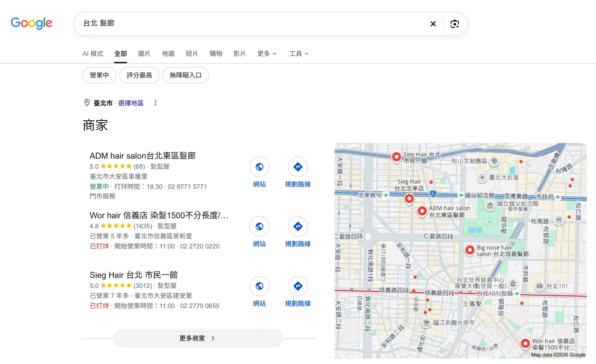This screenshot has height=364, width=596.
Task: Get directions icon for Sieg Hair 市民一館
Action: (x=298, y=286)
